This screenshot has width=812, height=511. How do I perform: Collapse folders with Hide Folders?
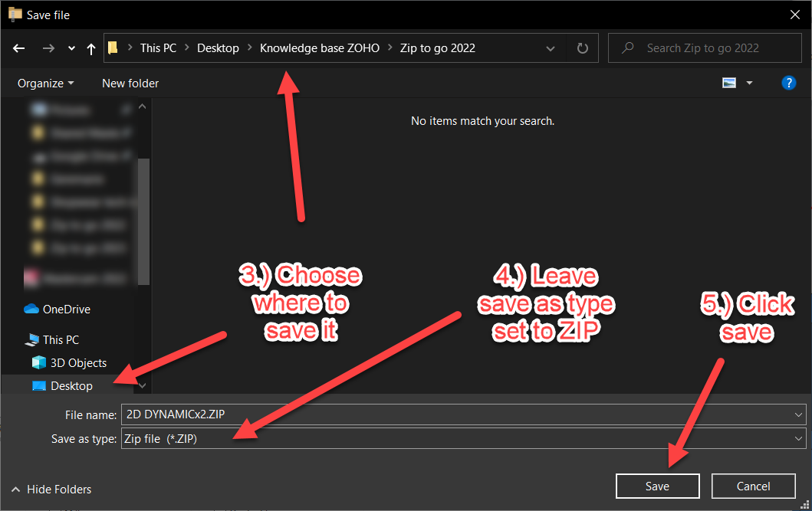tap(51, 490)
